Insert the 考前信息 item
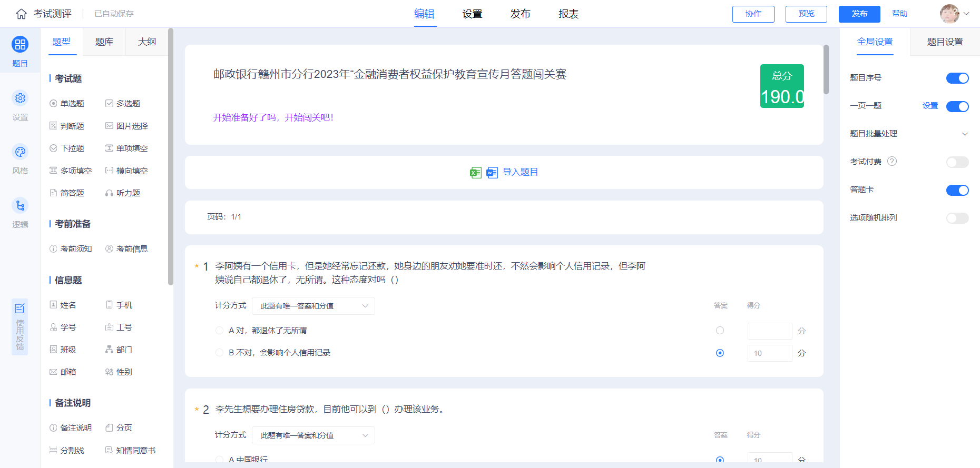 126,249
